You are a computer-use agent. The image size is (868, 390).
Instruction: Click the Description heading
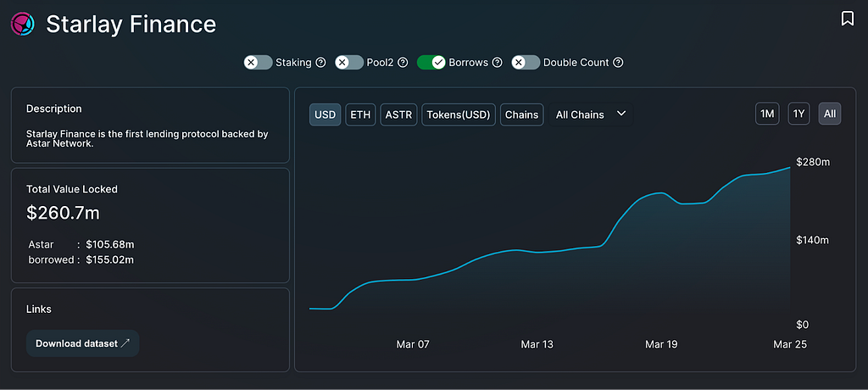click(54, 109)
